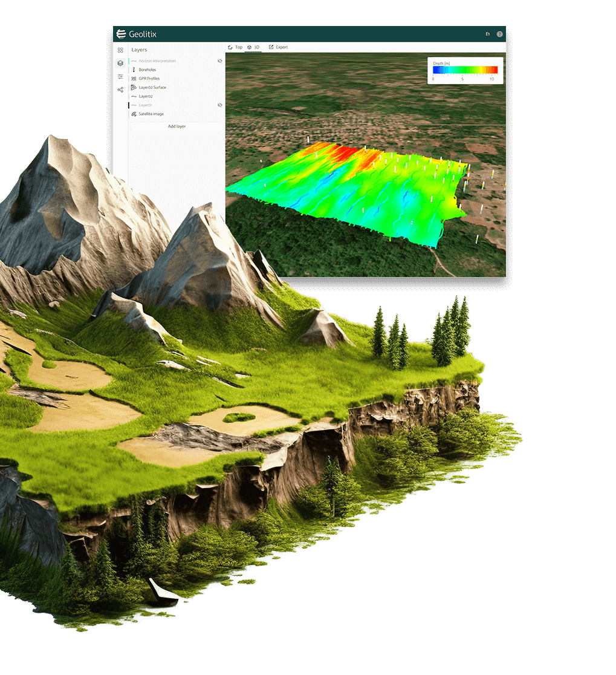Select the GPR Profiles layer icon
Image resolution: width=616 pixels, height=675 pixels.
134,79
